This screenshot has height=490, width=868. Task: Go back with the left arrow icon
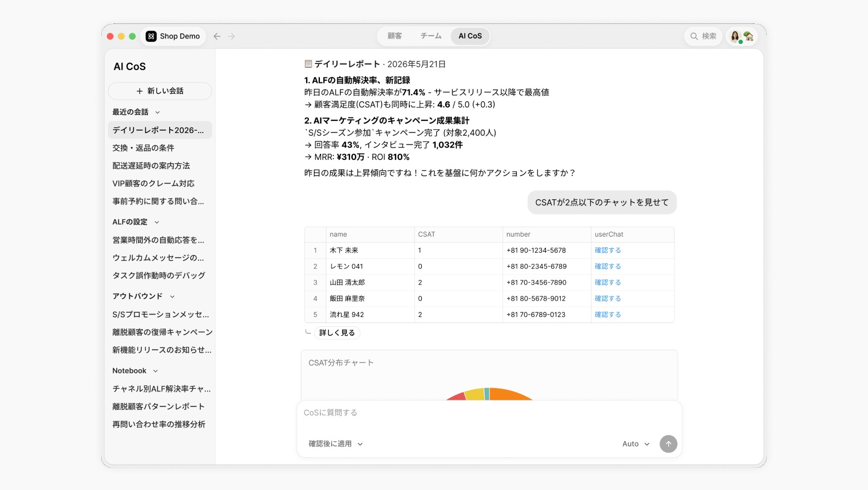tap(217, 36)
